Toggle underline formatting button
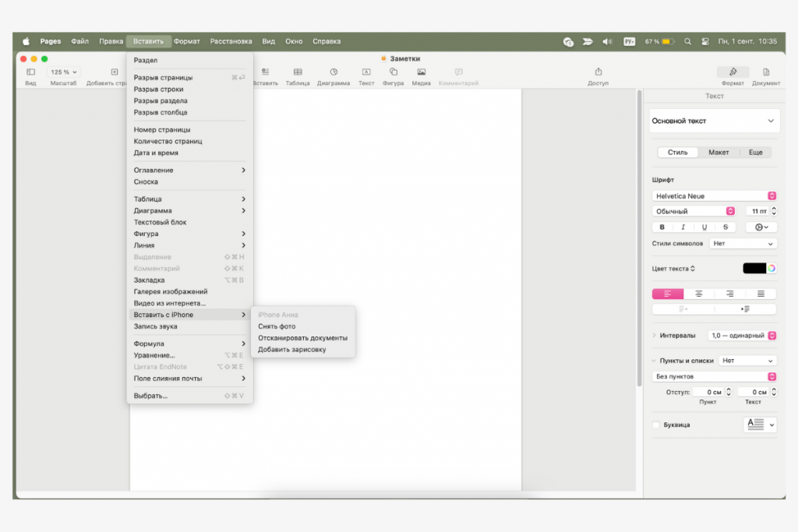The height and width of the screenshot is (532, 798). point(704,227)
